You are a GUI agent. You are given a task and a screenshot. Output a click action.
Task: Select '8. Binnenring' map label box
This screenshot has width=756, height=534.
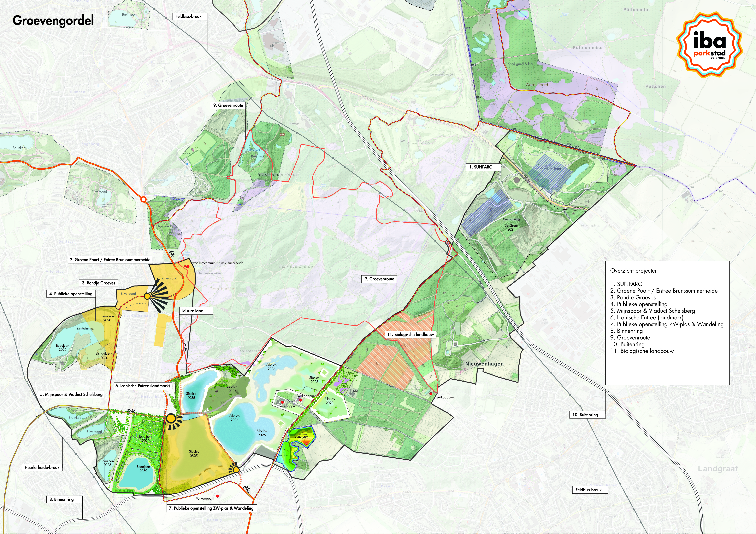click(x=65, y=499)
